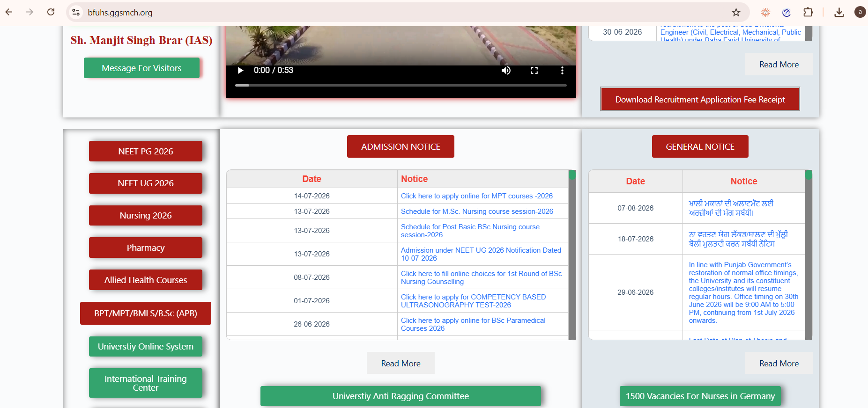This screenshot has width=868, height=408.
Task: Open the NEET UG 2026 section
Action: [x=146, y=183]
